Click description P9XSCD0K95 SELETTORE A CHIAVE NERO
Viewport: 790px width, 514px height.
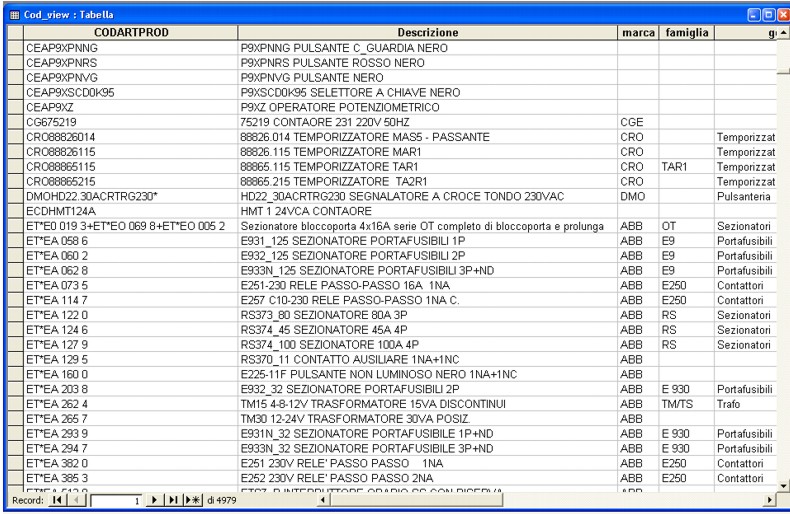pyautogui.click(x=428, y=93)
